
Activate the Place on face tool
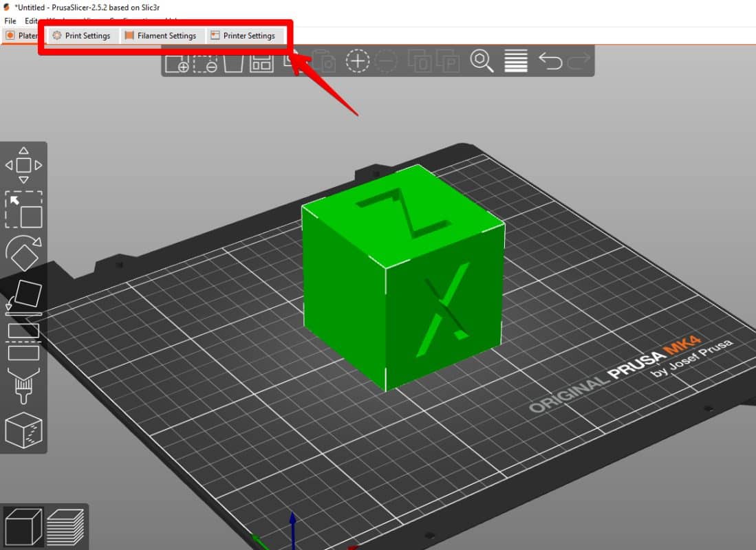[24, 296]
